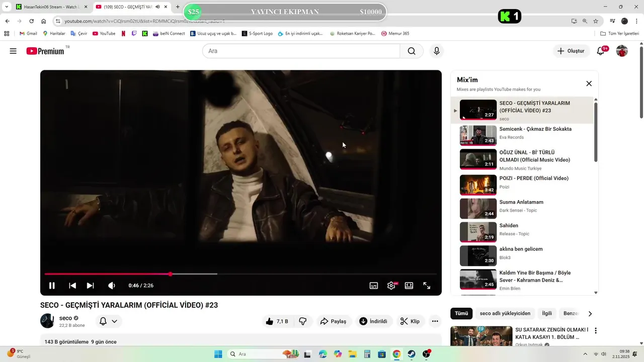Skip to the next video

91,286
